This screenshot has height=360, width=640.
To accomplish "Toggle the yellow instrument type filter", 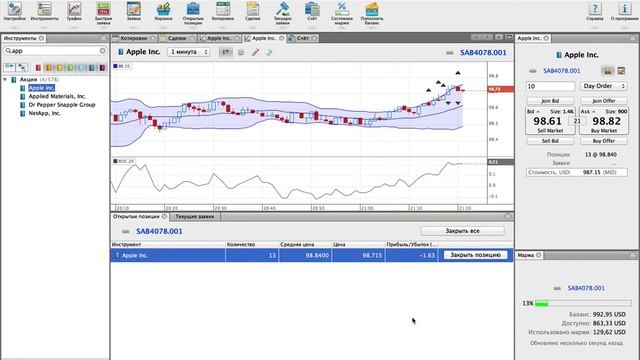I will pos(60,68).
